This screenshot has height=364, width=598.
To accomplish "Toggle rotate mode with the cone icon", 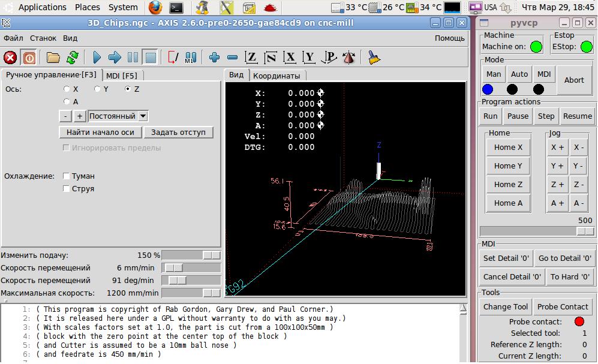I will point(348,58).
